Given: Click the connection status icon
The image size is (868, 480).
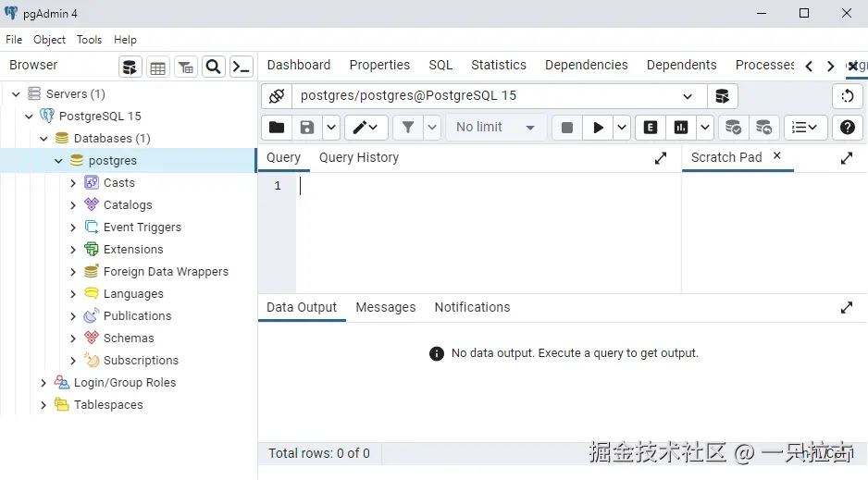Looking at the screenshot, I should coord(277,96).
